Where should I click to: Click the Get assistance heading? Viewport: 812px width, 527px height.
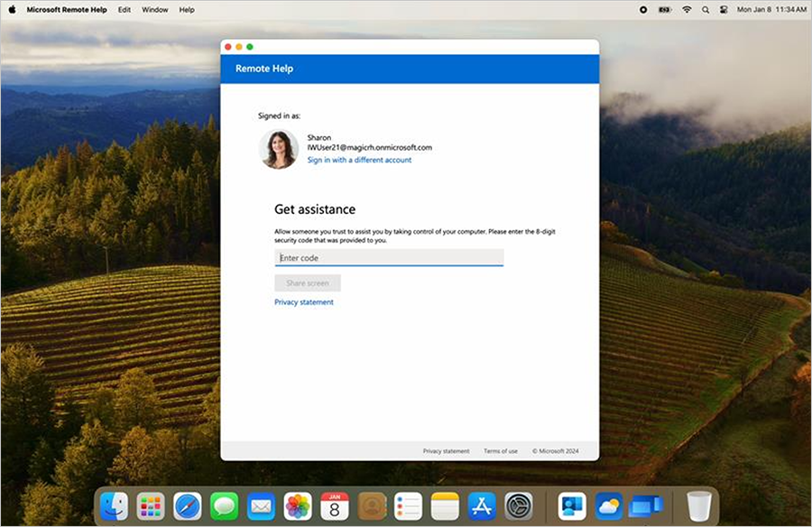(x=315, y=209)
